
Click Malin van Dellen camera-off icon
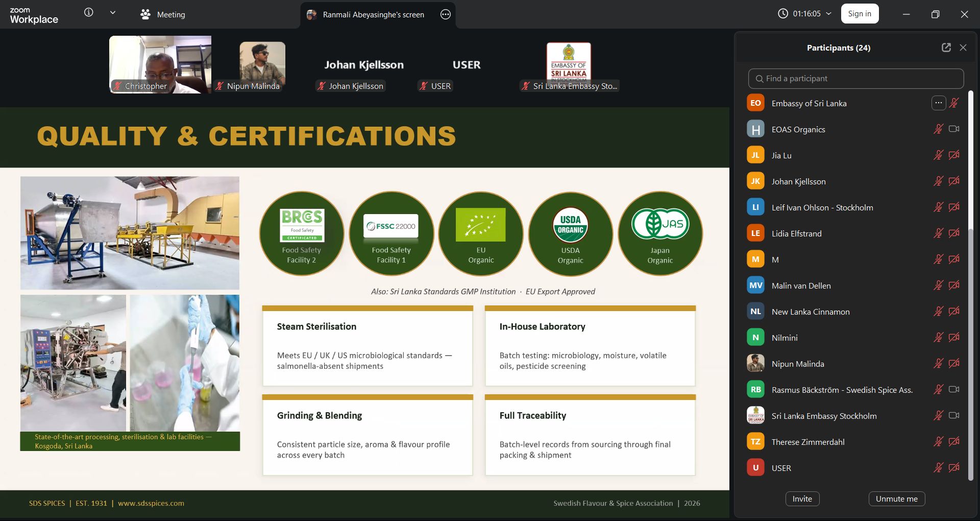954,286
